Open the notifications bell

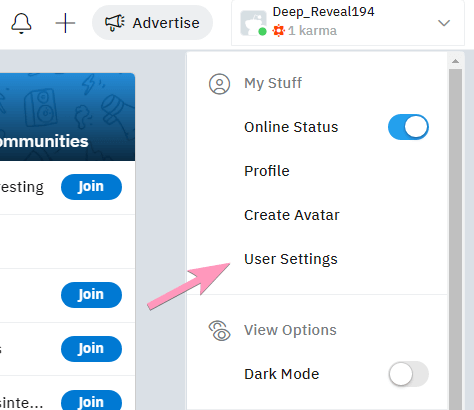[x=21, y=23]
